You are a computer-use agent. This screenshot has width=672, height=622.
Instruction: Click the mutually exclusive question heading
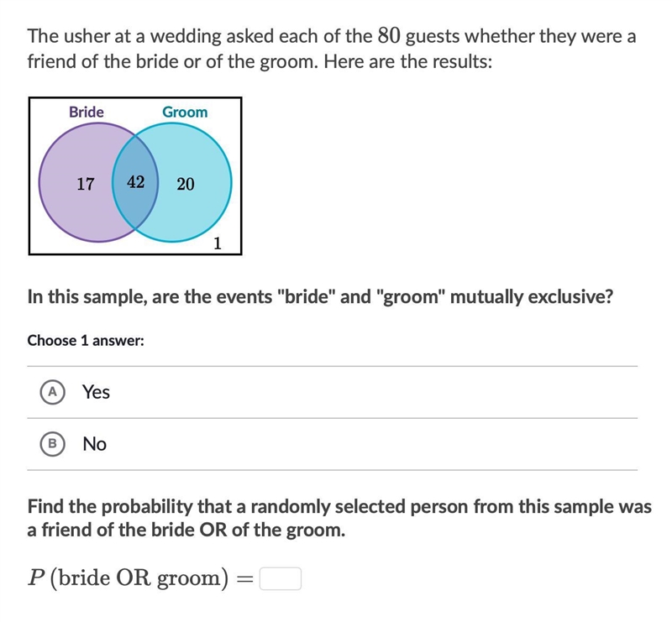click(x=320, y=296)
